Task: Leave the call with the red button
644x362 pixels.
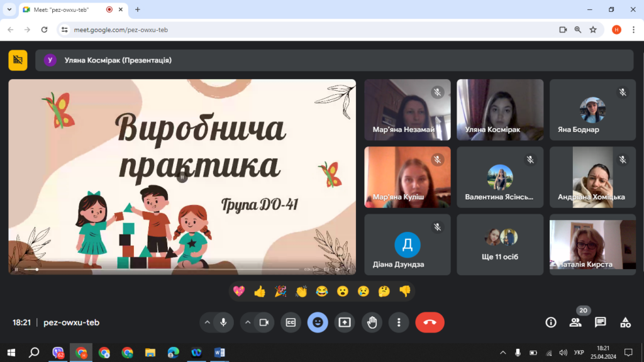Action: [430, 322]
